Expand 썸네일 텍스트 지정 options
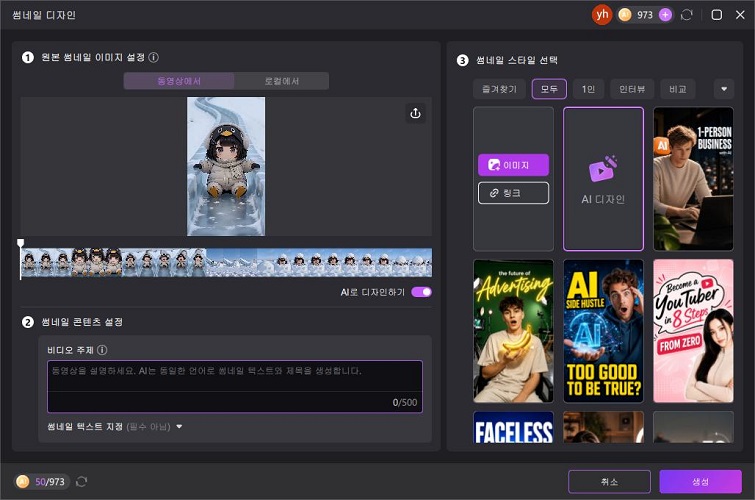Image resolution: width=755 pixels, height=500 pixels. pyautogui.click(x=179, y=427)
